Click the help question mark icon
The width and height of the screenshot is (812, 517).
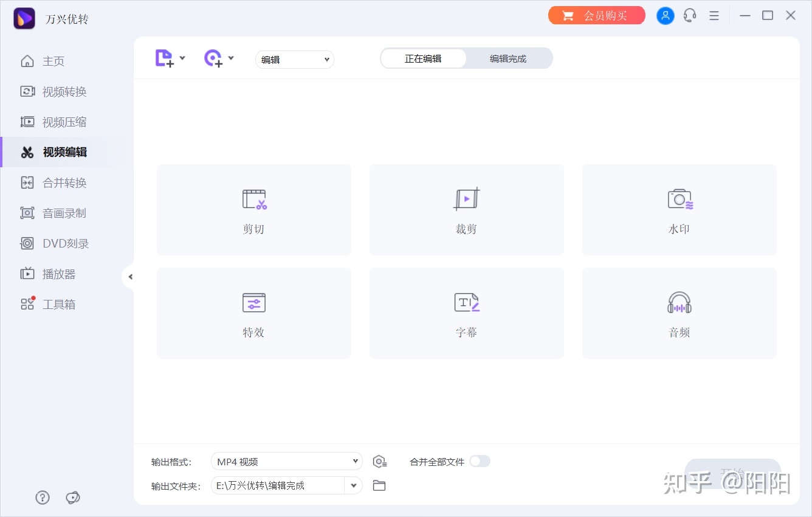tap(43, 498)
